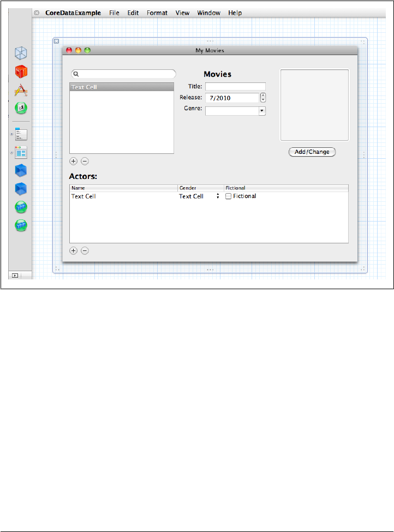394x532 pixels.
Task: Click the Title text field
Action: click(x=235, y=87)
